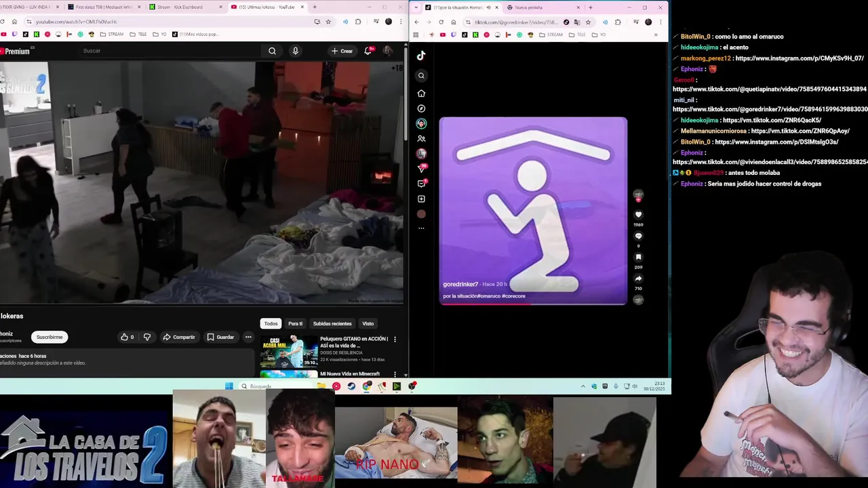The image size is (868, 488).
Task: Click the Compartir button
Action: tap(179, 337)
